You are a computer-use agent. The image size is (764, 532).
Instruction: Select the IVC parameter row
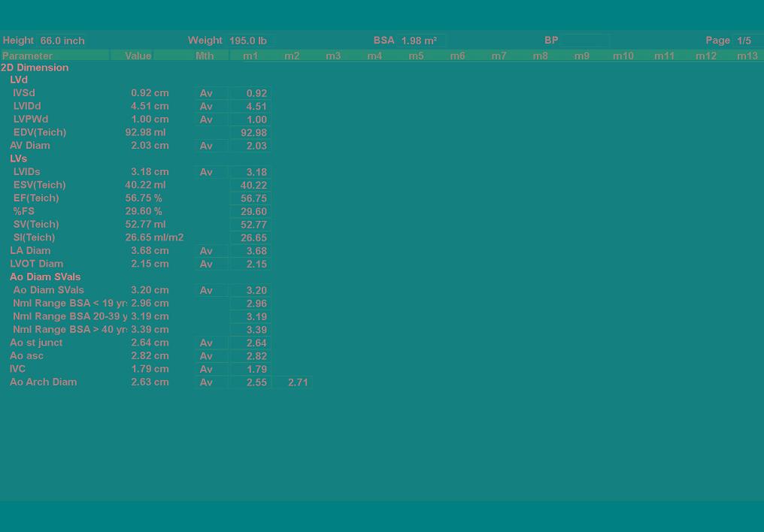coord(18,369)
